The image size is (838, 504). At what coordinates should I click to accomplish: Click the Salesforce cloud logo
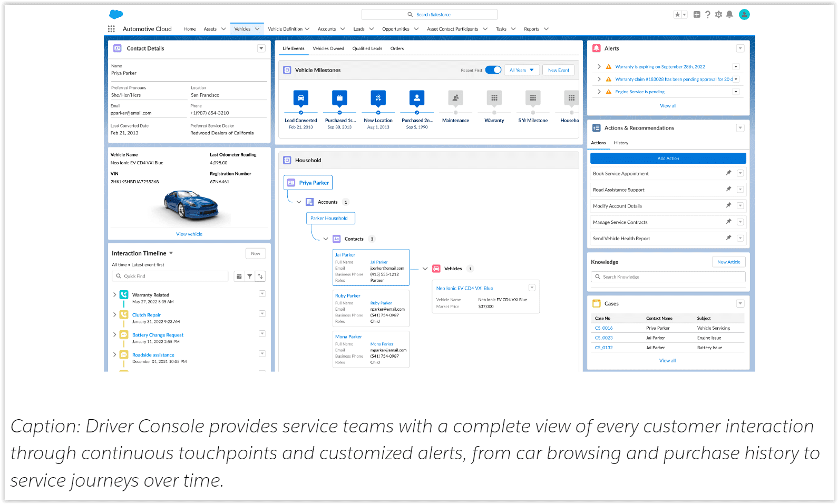click(x=116, y=14)
